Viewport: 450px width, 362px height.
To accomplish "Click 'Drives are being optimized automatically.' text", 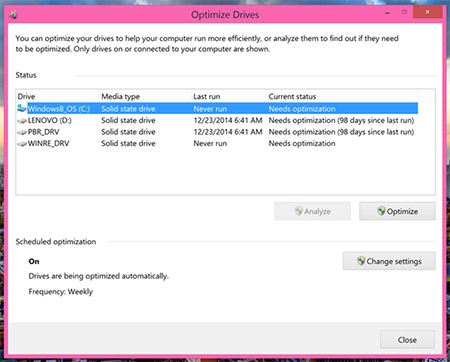I will (x=99, y=276).
